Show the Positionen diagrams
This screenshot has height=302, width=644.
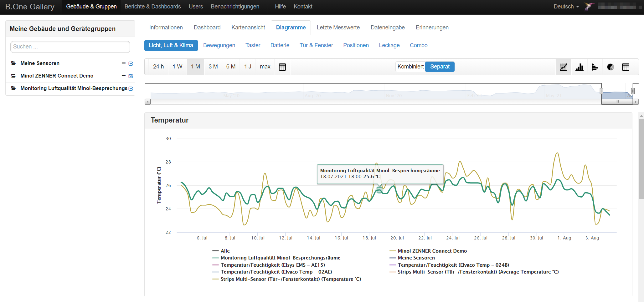point(356,45)
